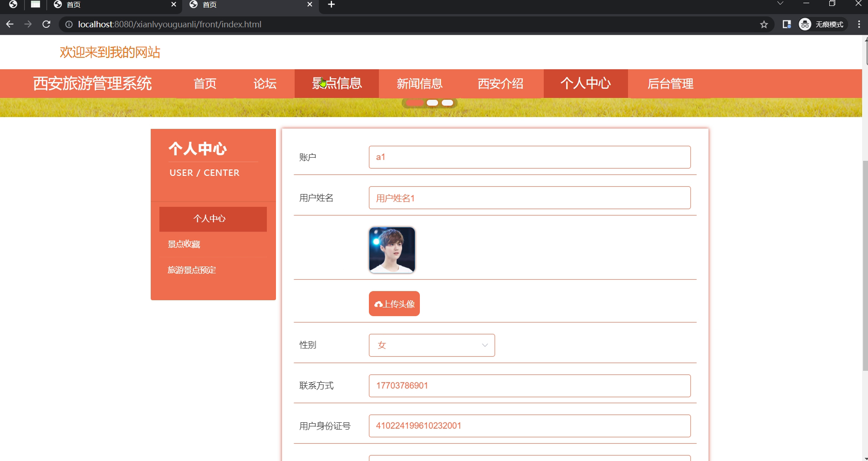Select the second carousel indicator dot
The height and width of the screenshot is (461, 868).
[432, 103]
